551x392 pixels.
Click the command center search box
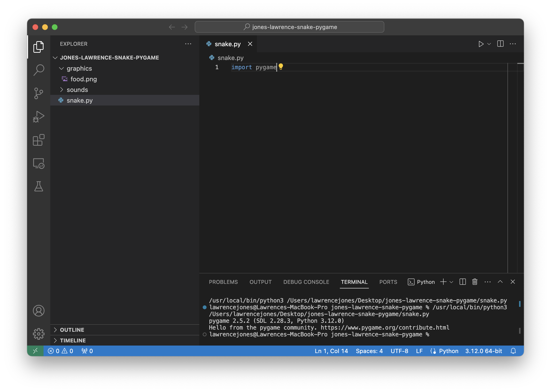289,27
